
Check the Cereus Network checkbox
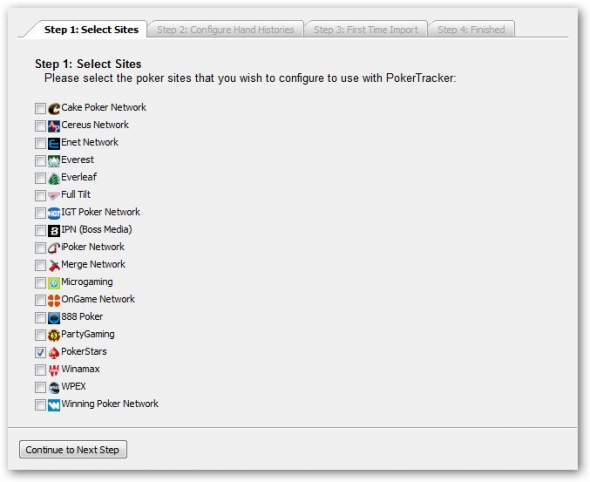[x=40, y=126]
